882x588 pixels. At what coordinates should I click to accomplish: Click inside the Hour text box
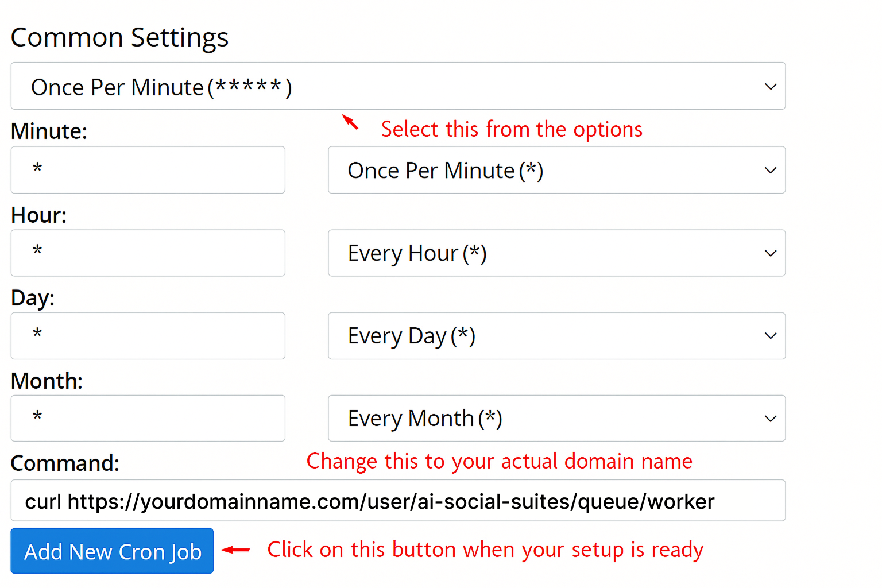tap(148, 253)
